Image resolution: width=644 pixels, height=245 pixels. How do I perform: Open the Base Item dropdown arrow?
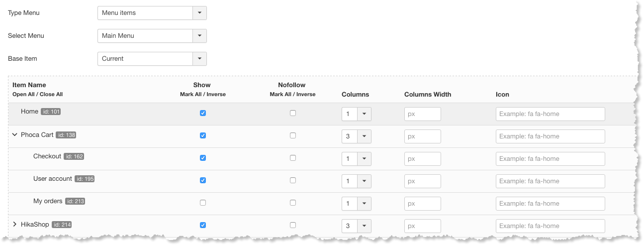pos(199,59)
